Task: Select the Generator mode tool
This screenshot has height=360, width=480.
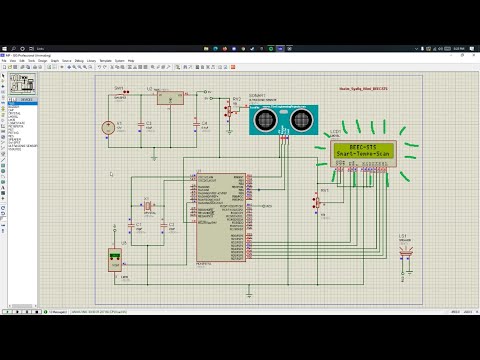Action: [x=3, y=137]
